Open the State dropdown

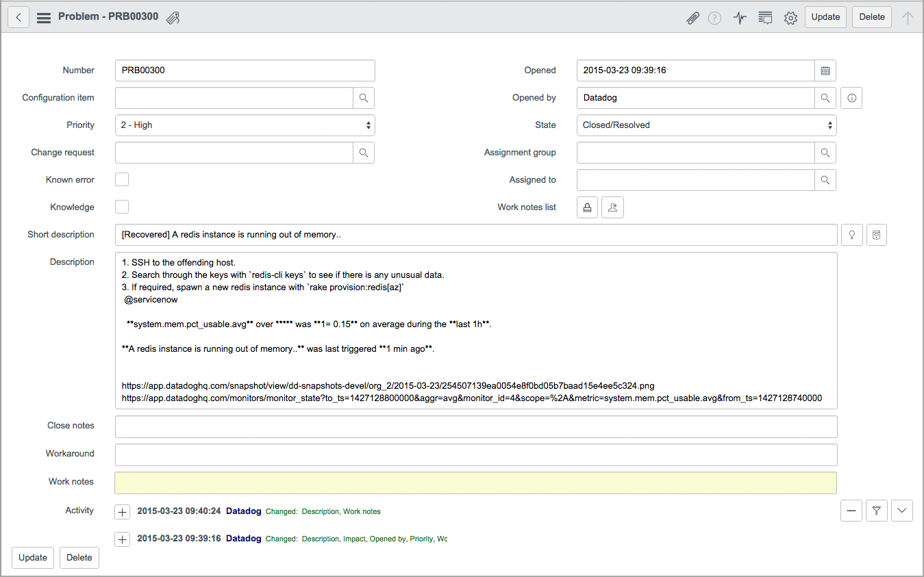[706, 125]
